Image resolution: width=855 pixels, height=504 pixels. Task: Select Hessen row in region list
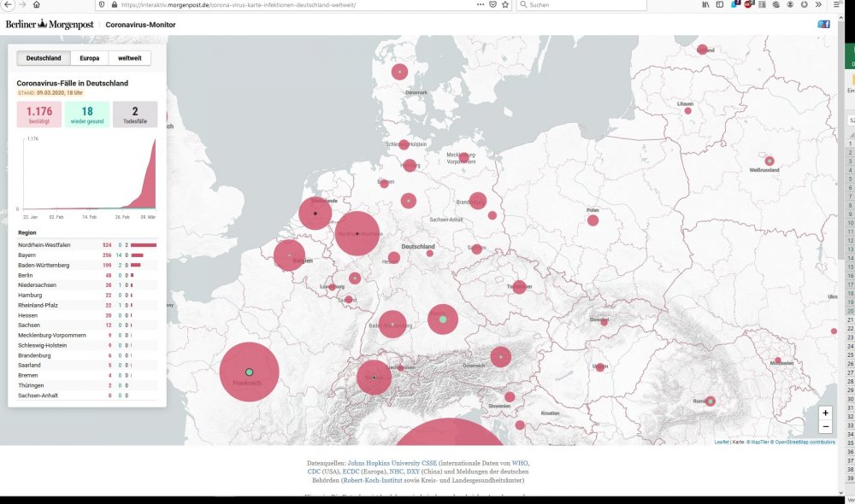tap(87, 315)
